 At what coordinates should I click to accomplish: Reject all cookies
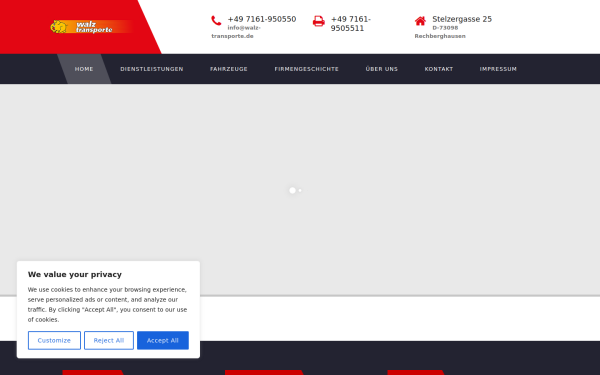[x=109, y=340]
